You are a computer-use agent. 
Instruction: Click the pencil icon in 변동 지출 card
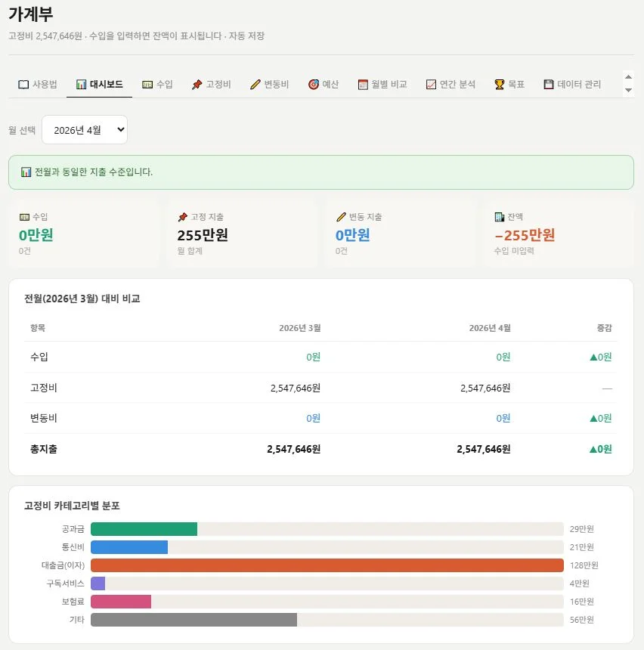(x=341, y=217)
